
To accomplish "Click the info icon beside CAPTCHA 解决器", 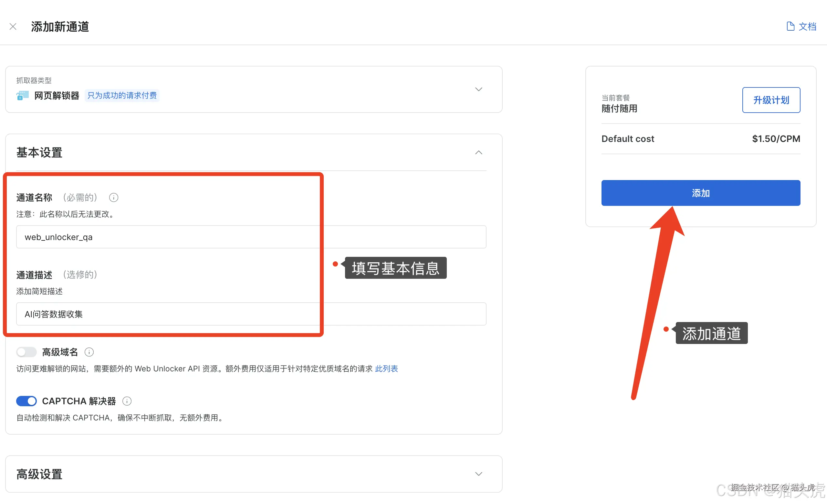I will coord(127,401).
